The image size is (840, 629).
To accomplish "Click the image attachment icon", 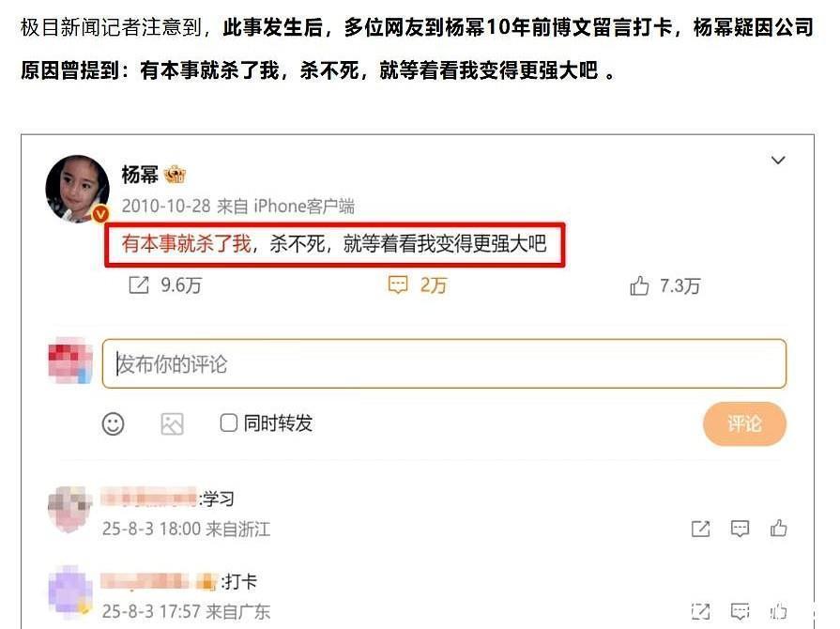I will [x=172, y=423].
